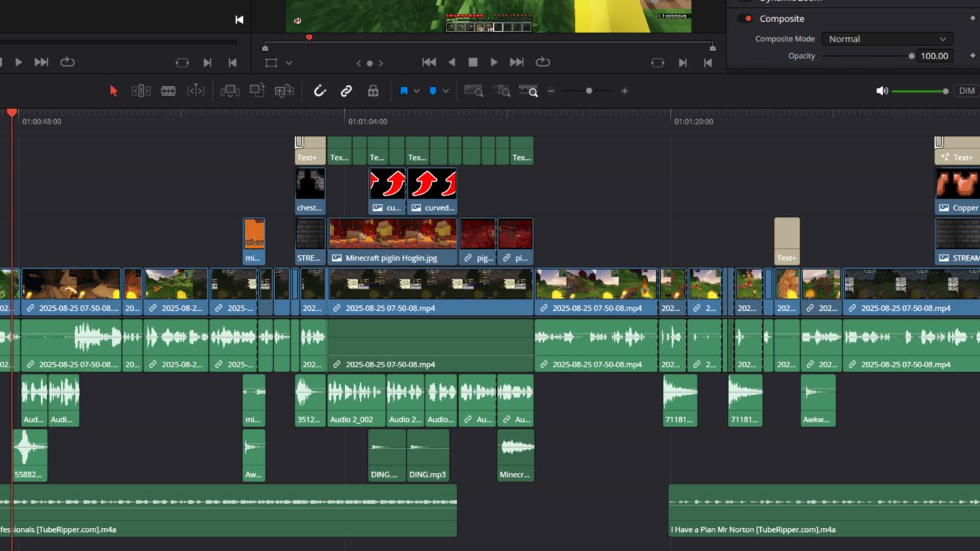The image size is (980, 551).
Task: Play forward in the timeline viewer
Action: click(494, 62)
